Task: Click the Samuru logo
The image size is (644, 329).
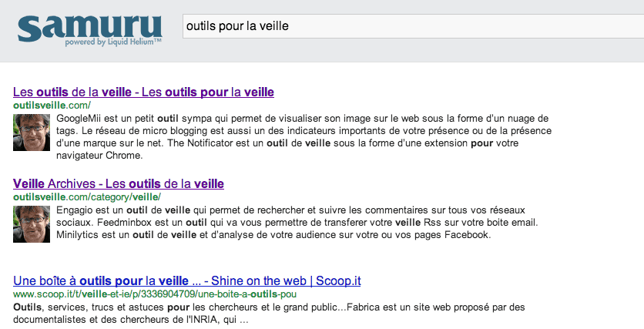Action: click(89, 29)
